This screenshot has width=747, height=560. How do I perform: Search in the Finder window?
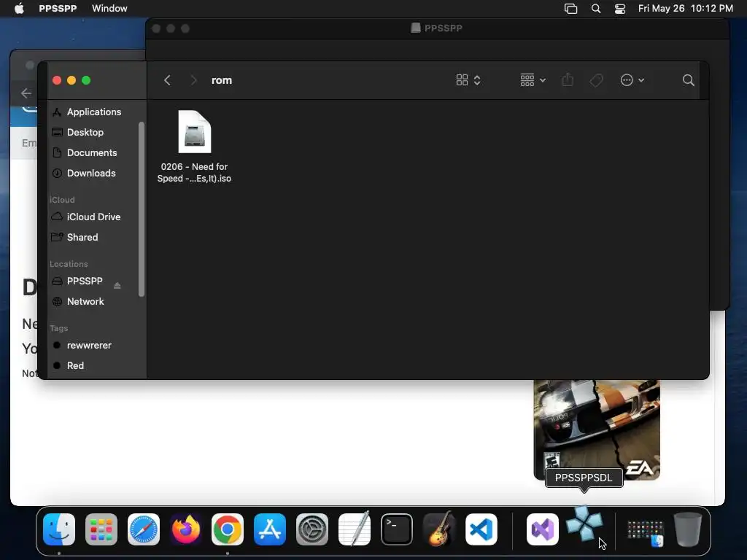688,80
